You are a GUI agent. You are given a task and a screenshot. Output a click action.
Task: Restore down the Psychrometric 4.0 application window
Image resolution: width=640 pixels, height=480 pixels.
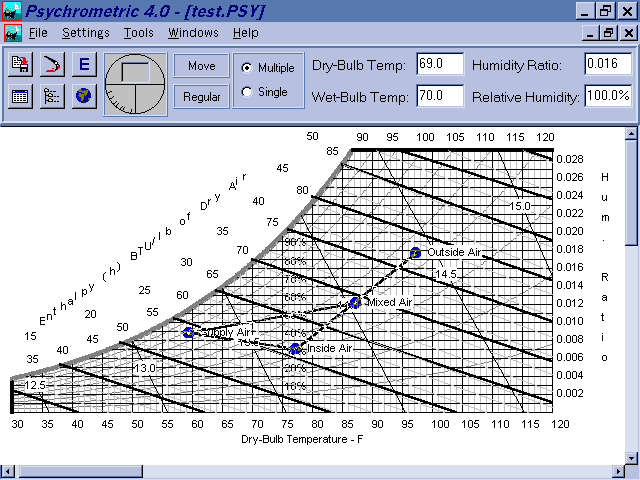tap(606, 11)
